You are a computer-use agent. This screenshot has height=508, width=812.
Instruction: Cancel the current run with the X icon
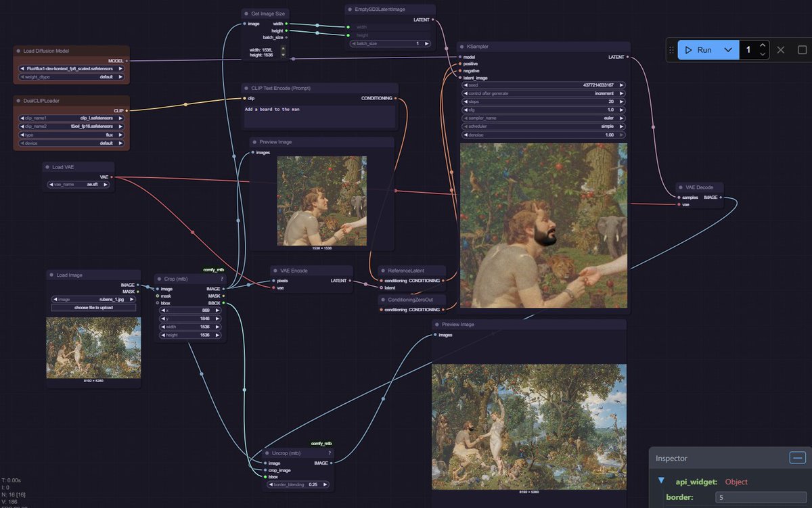781,49
